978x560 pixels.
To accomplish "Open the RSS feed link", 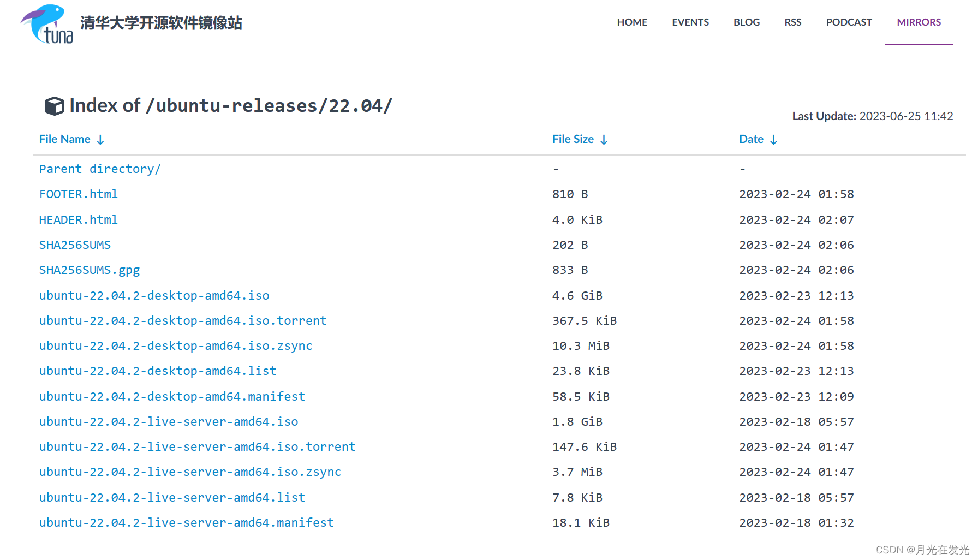I will [x=793, y=22].
